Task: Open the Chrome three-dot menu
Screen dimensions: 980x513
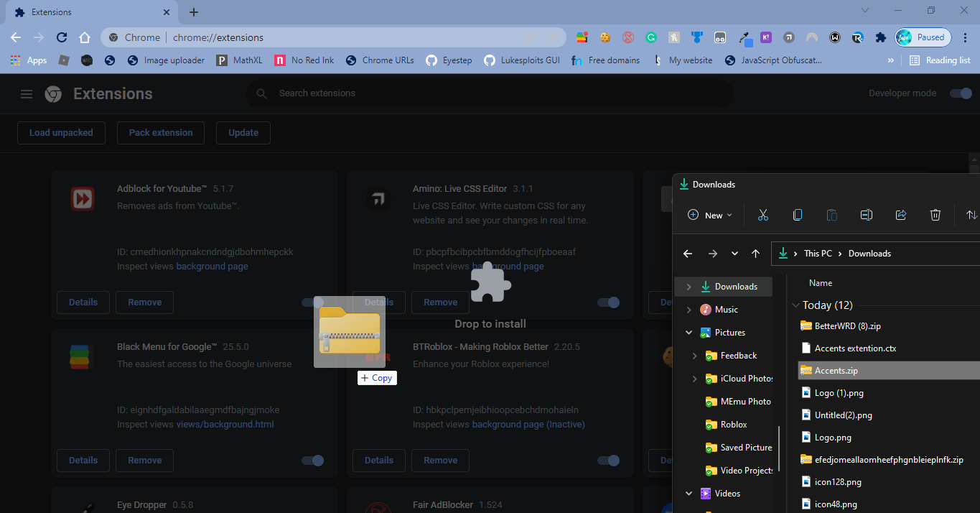Action: (965, 37)
